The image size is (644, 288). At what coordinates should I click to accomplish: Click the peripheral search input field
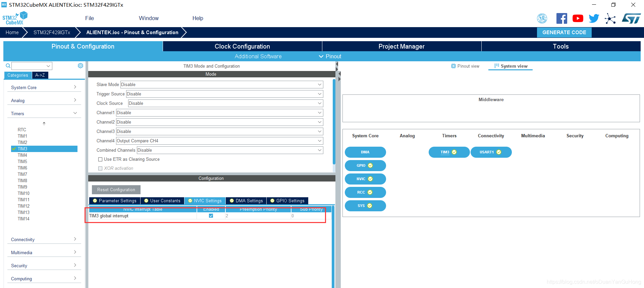click(29, 66)
